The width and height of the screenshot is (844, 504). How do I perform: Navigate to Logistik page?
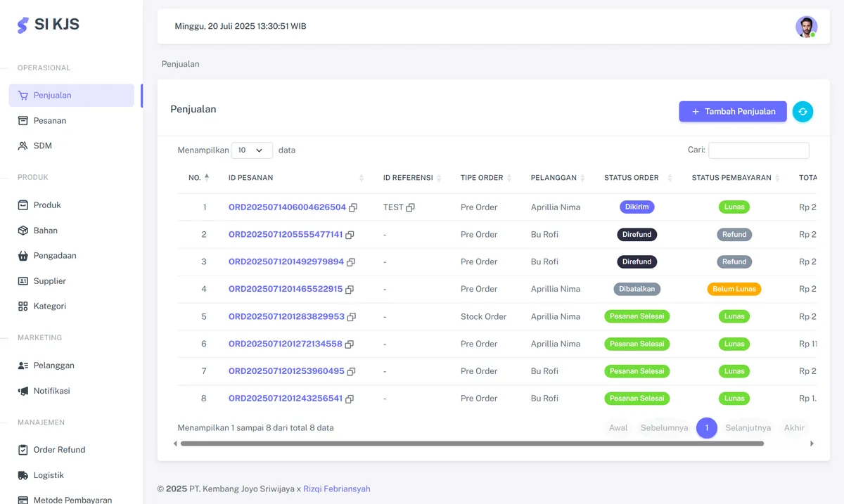[x=49, y=475]
